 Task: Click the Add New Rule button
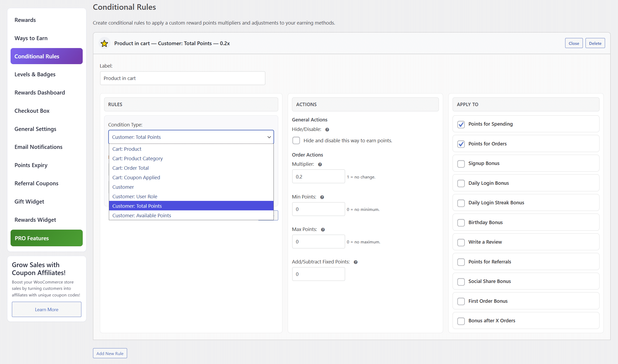(110, 353)
